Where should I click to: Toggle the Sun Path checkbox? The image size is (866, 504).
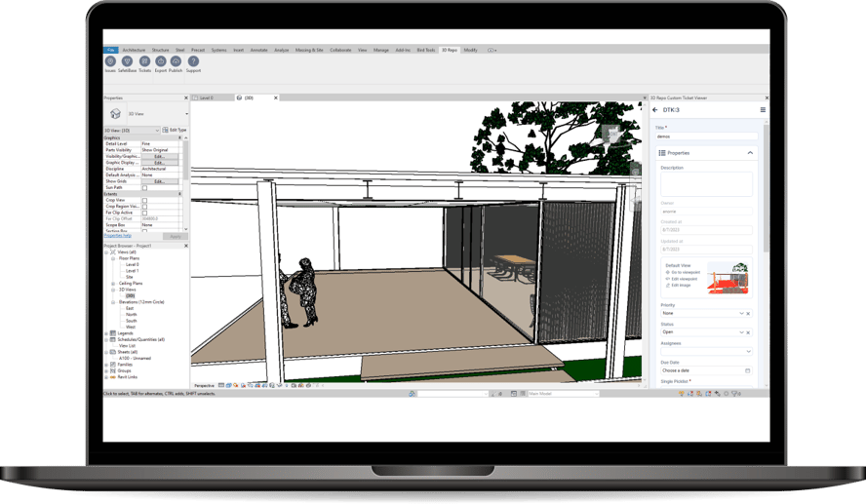(144, 188)
